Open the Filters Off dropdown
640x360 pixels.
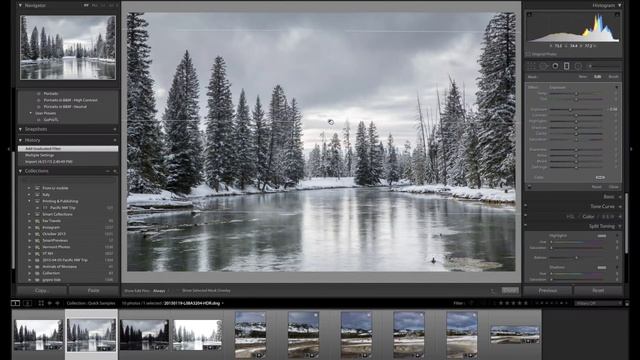(598, 303)
